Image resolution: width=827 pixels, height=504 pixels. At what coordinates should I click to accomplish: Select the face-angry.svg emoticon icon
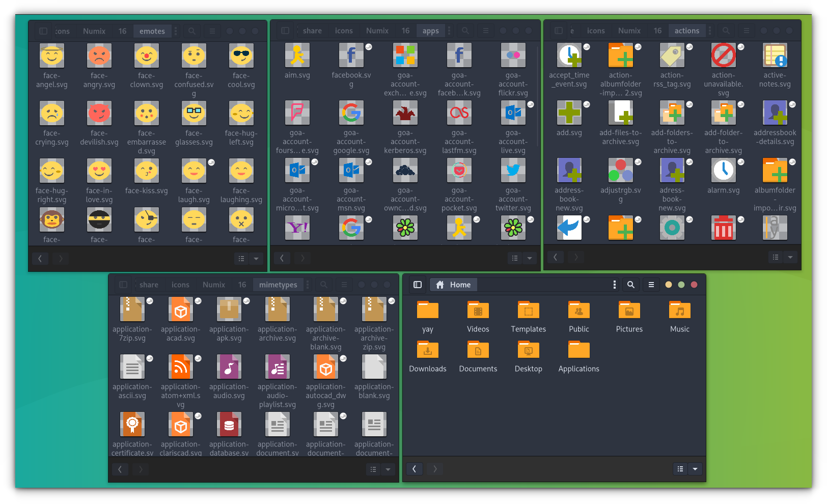[99, 55]
